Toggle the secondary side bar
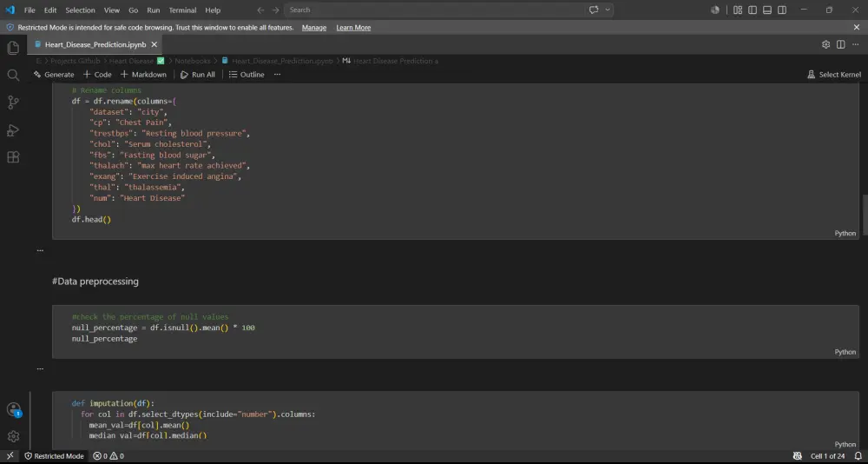868x464 pixels. pyautogui.click(x=782, y=10)
